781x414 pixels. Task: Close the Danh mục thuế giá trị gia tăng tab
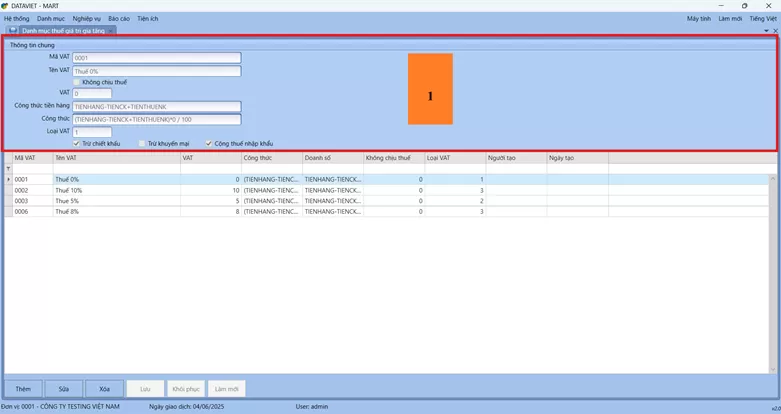click(111, 31)
